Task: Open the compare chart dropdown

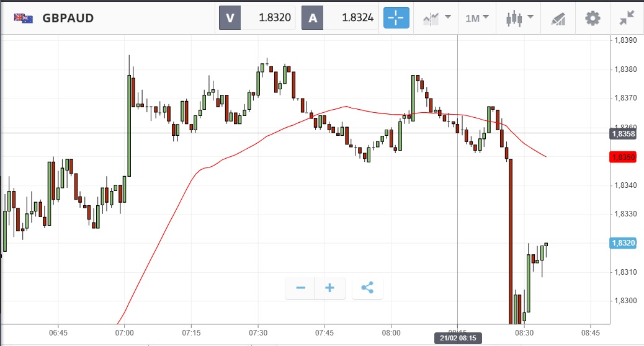Action: [436, 18]
